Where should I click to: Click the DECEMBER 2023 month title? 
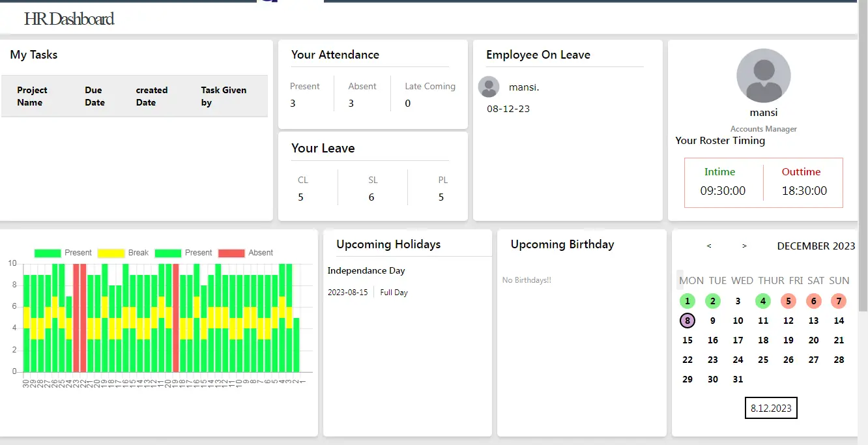pos(816,246)
